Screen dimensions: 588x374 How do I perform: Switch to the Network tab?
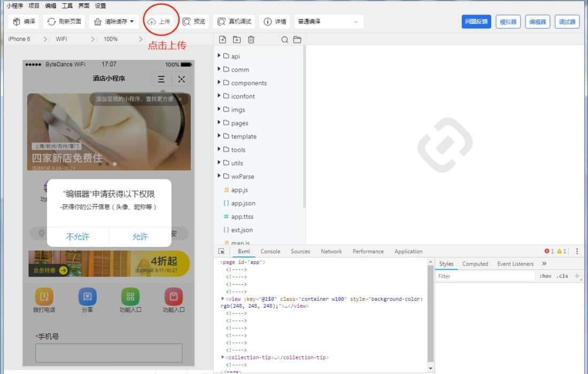click(x=331, y=252)
